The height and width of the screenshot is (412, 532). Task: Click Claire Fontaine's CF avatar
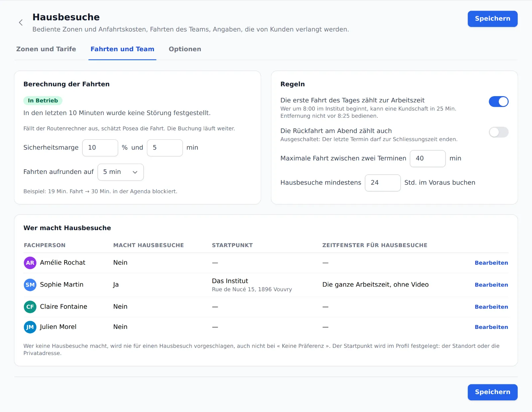pyautogui.click(x=30, y=307)
